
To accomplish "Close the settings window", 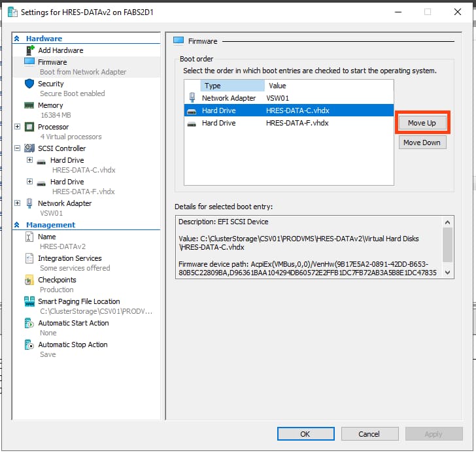I will tap(458, 12).
